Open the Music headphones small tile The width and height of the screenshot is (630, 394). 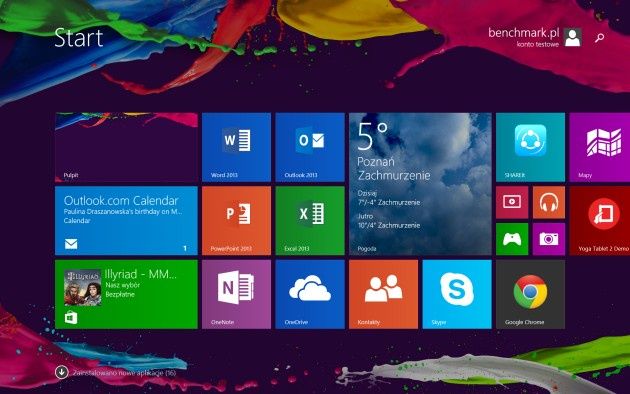click(x=549, y=202)
